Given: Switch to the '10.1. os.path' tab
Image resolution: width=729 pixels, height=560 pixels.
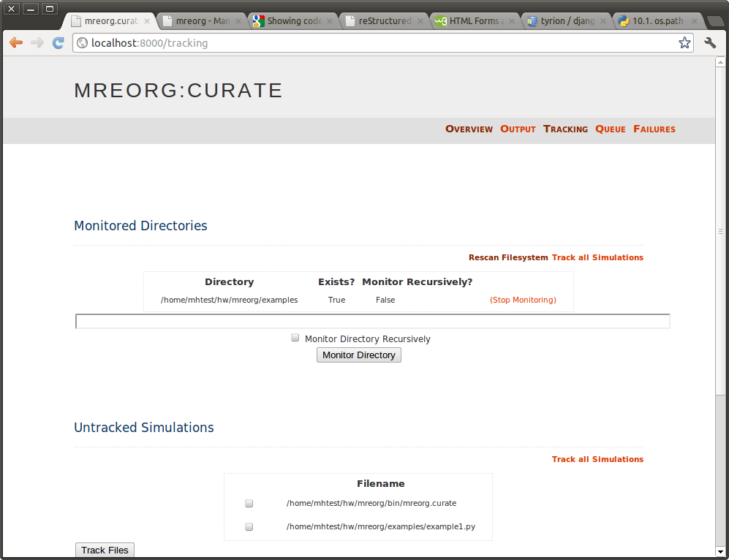Looking at the screenshot, I should pos(657,21).
